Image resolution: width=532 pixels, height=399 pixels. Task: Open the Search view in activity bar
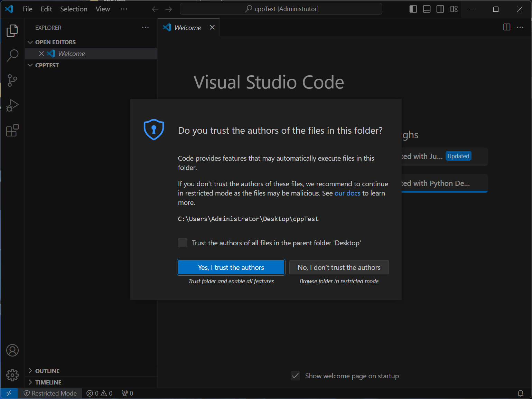click(x=12, y=55)
